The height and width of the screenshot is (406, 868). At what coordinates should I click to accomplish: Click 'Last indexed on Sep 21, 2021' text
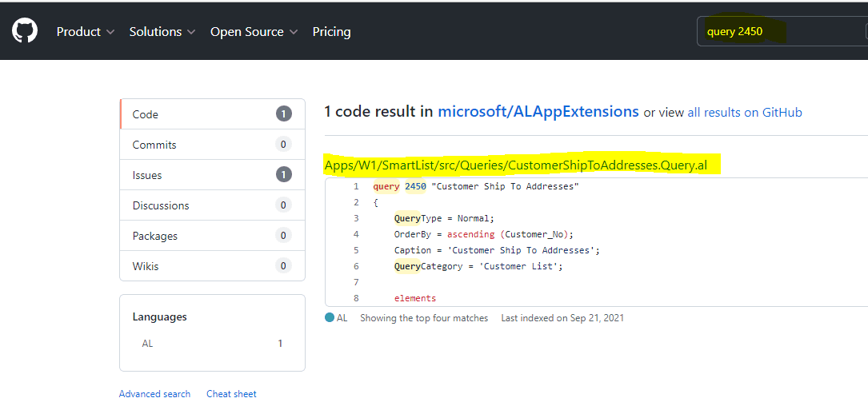562,318
